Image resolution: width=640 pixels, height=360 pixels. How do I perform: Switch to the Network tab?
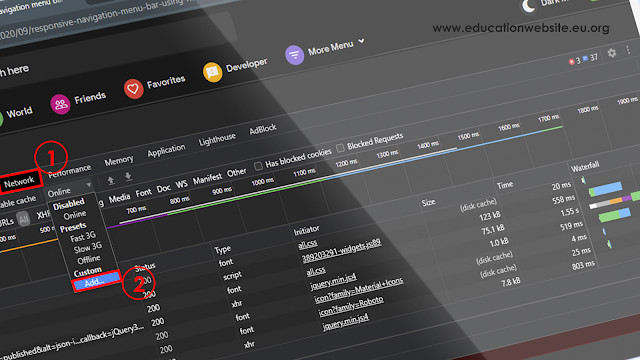coord(19,182)
